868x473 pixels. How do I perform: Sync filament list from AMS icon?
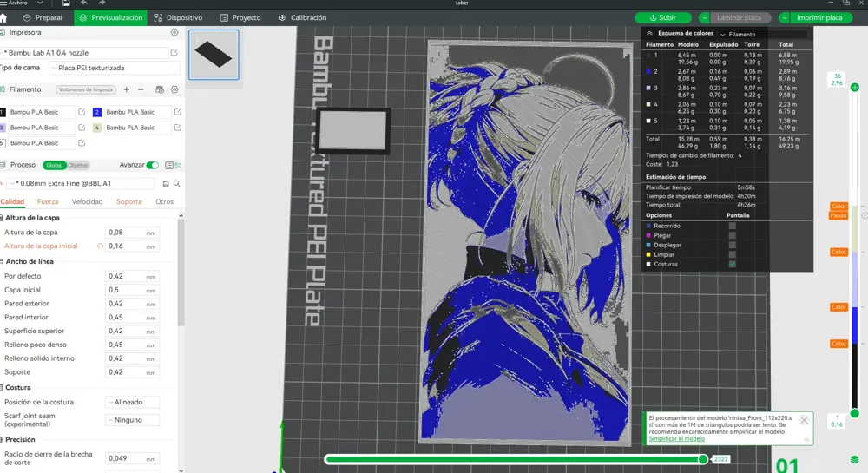pyautogui.click(x=160, y=89)
